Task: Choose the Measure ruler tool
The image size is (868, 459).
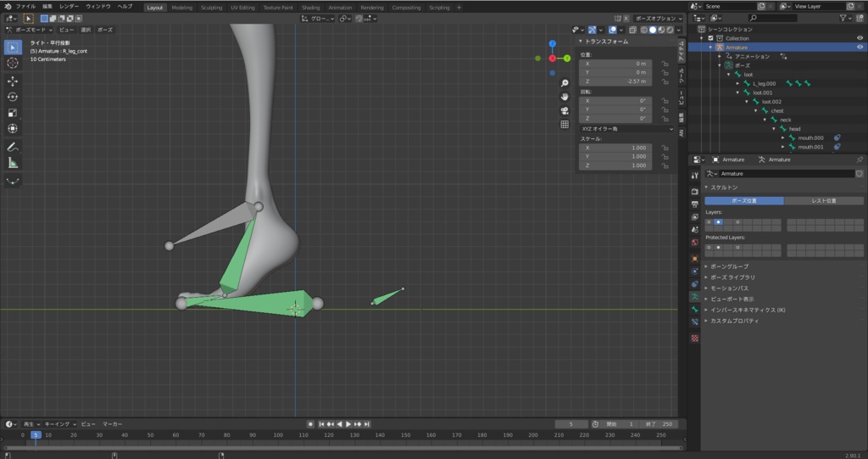Action: 13,163
